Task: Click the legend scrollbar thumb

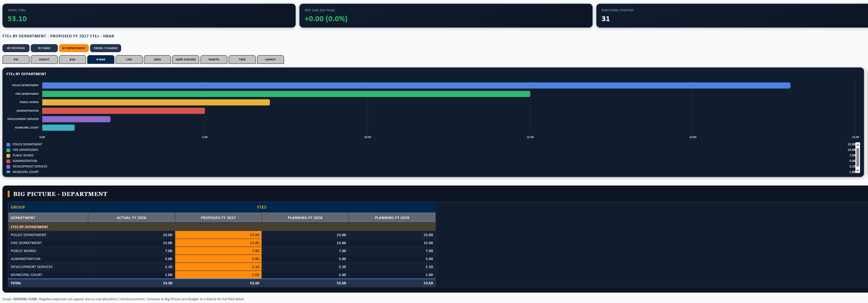Action: click(858, 157)
